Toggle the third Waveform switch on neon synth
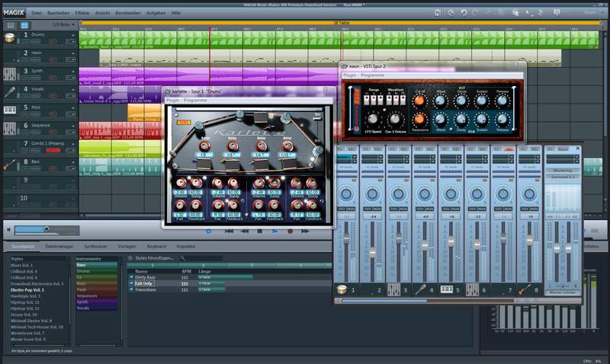This screenshot has width=610, height=364. (403, 101)
